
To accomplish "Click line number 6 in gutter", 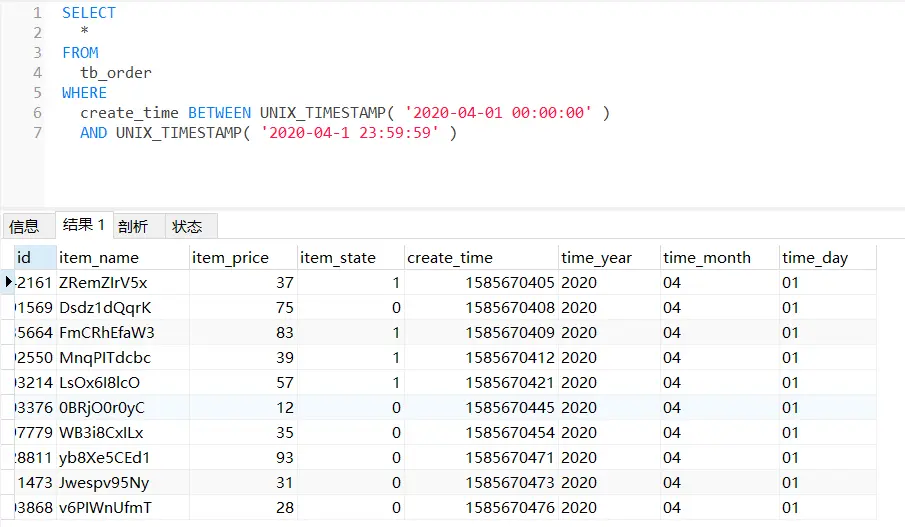I will [x=38, y=113].
